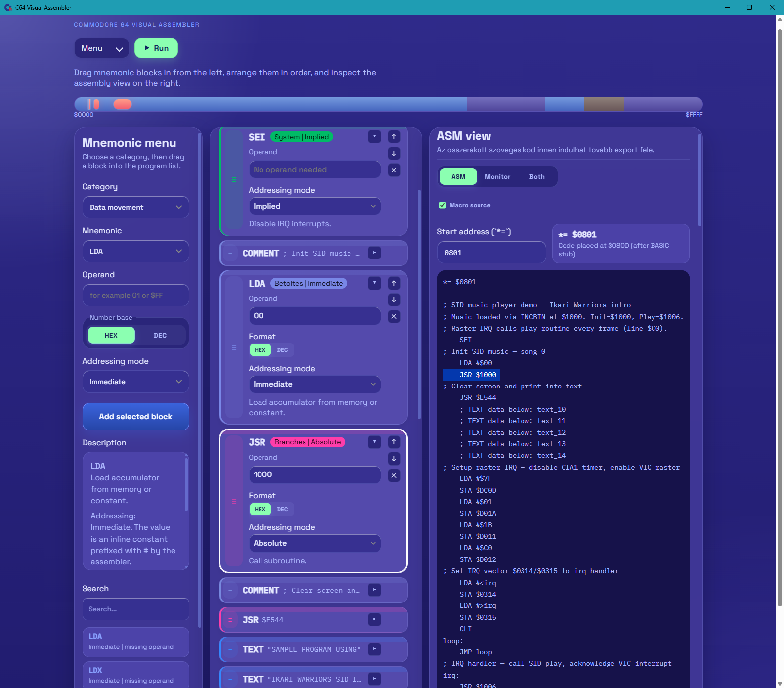The width and height of the screenshot is (784, 688).
Task: Grab drag handle of LDA block
Action: 234,348
